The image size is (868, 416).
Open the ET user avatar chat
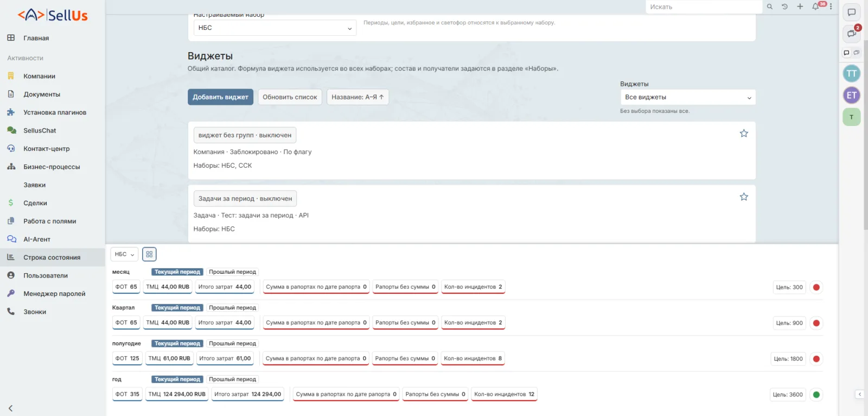coord(852,96)
